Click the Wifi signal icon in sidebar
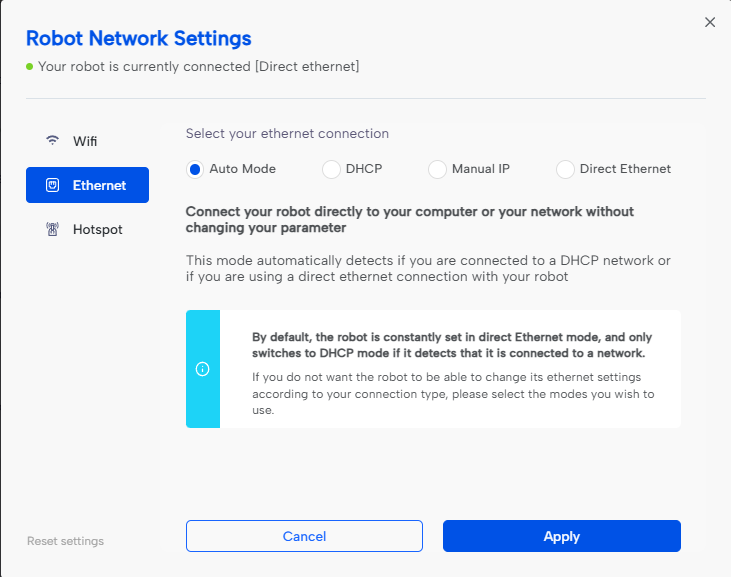 tap(53, 141)
